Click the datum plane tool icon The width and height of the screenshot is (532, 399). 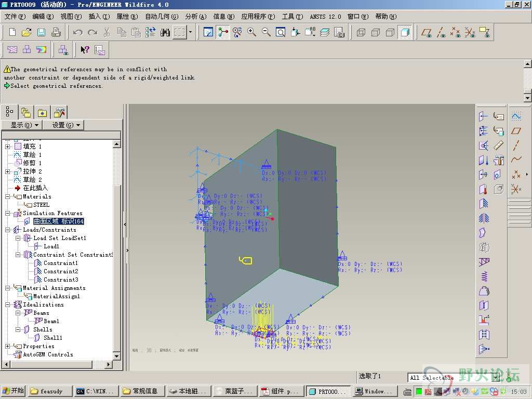tap(516, 131)
